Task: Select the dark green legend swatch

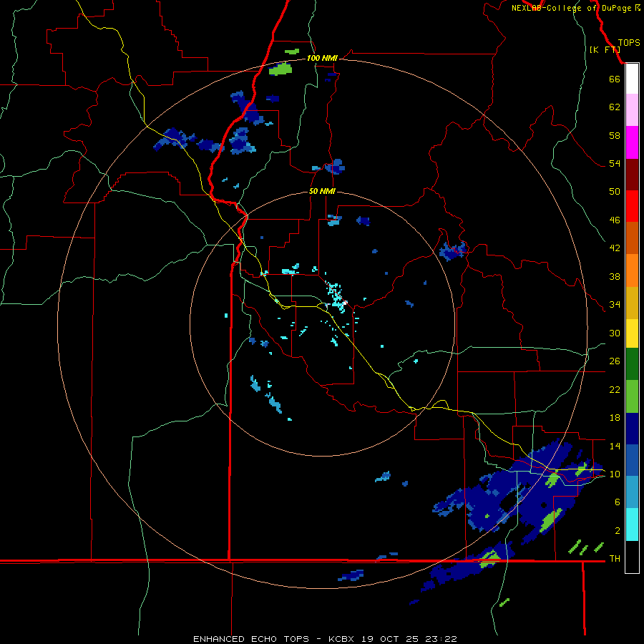Action: [x=632, y=364]
